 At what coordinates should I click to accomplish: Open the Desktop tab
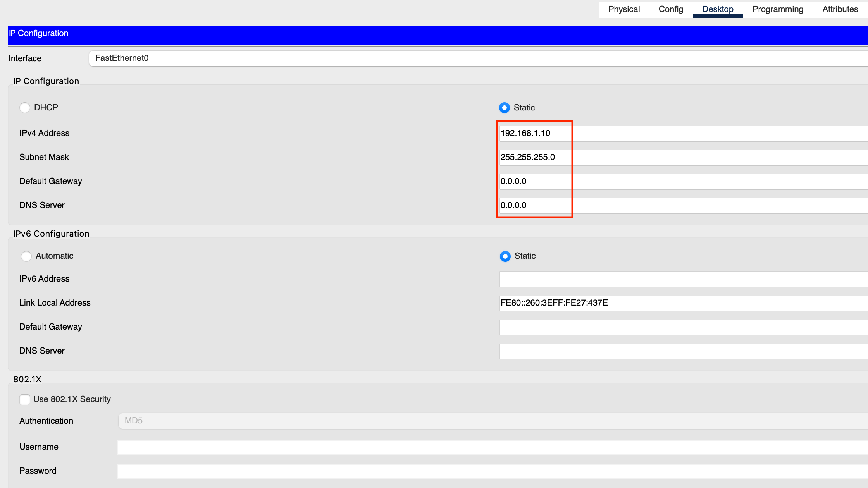[718, 9]
